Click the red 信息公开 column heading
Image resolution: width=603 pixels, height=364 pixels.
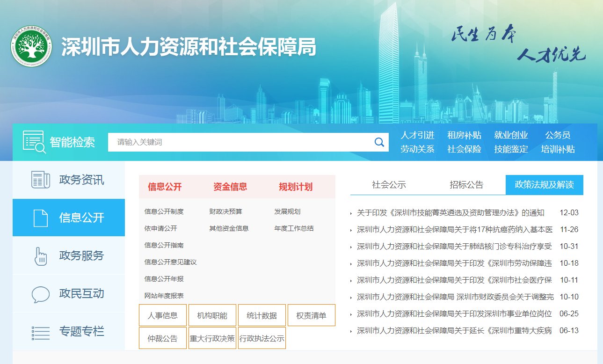pyautogui.click(x=165, y=187)
